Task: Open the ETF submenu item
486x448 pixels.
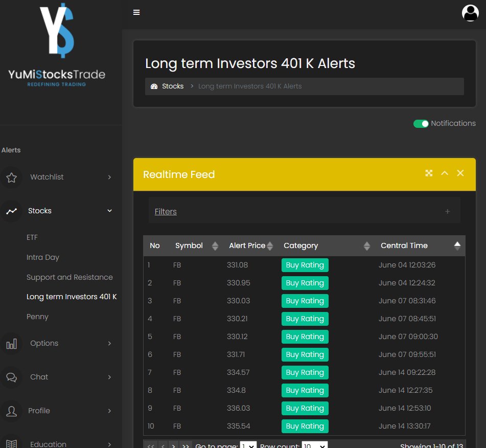Action: coord(32,237)
